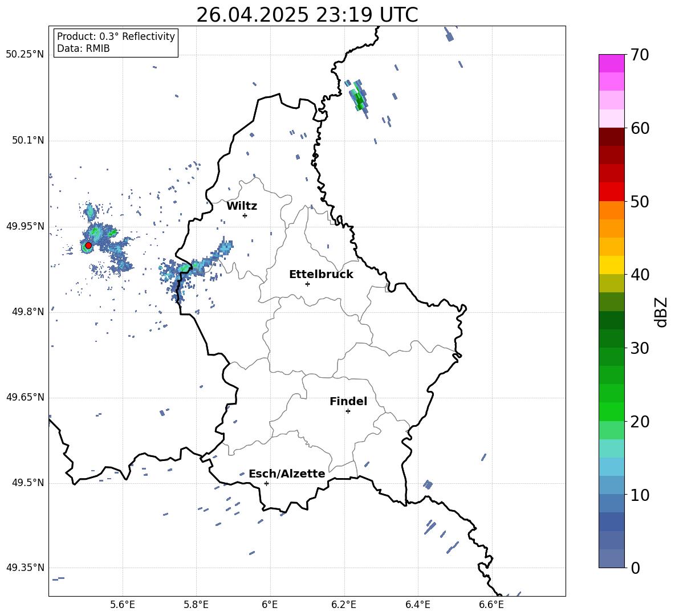Click the colorbar tick value 50
The width and height of the screenshot is (675, 616).
click(640, 202)
